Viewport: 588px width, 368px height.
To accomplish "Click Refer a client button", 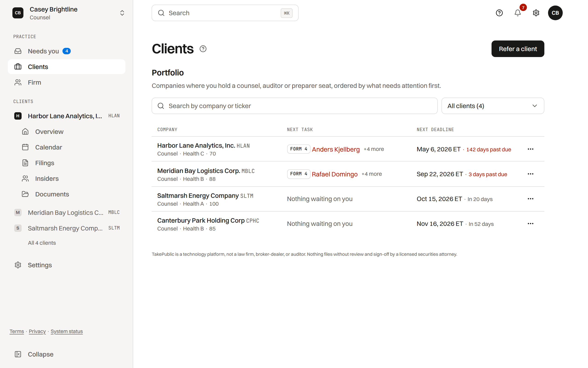I will pos(518,49).
